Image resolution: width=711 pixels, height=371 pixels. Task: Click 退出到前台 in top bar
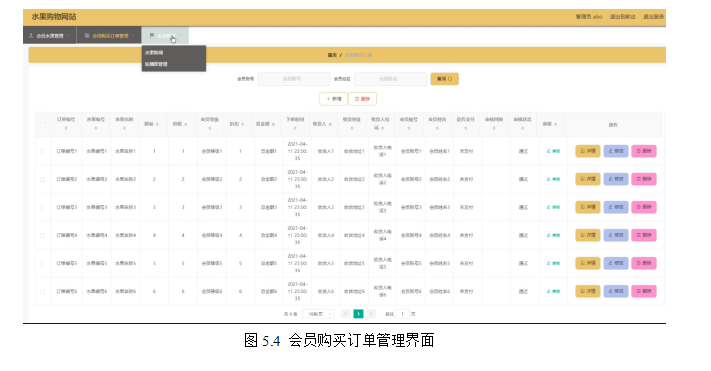[623, 17]
